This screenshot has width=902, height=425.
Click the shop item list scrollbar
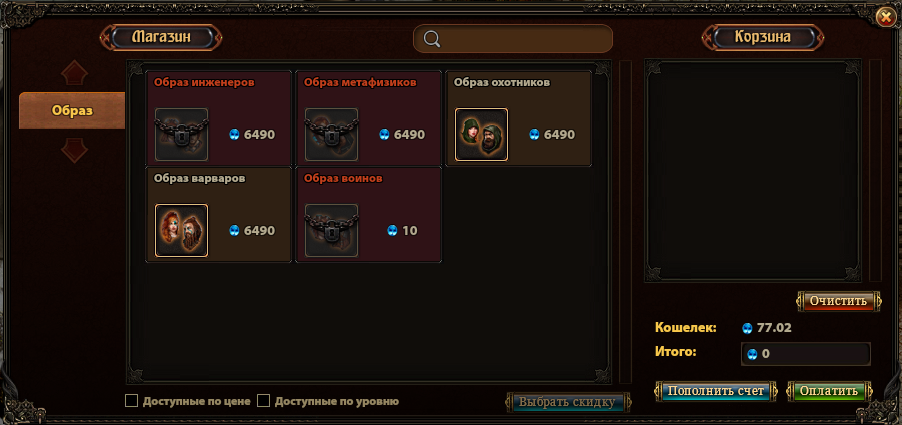pos(625,222)
